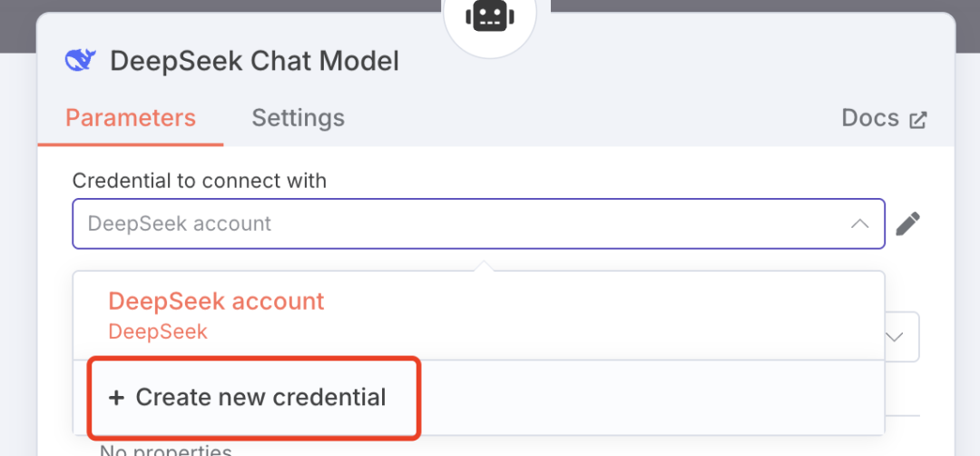Collapse the credential list with the up chevron
Viewport: 980px width, 456px height.
[859, 223]
